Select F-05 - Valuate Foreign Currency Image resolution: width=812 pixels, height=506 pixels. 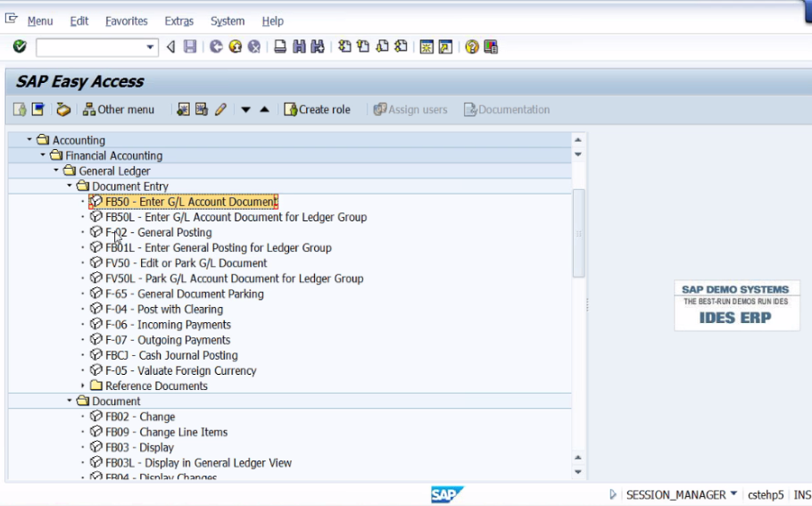[173, 370]
